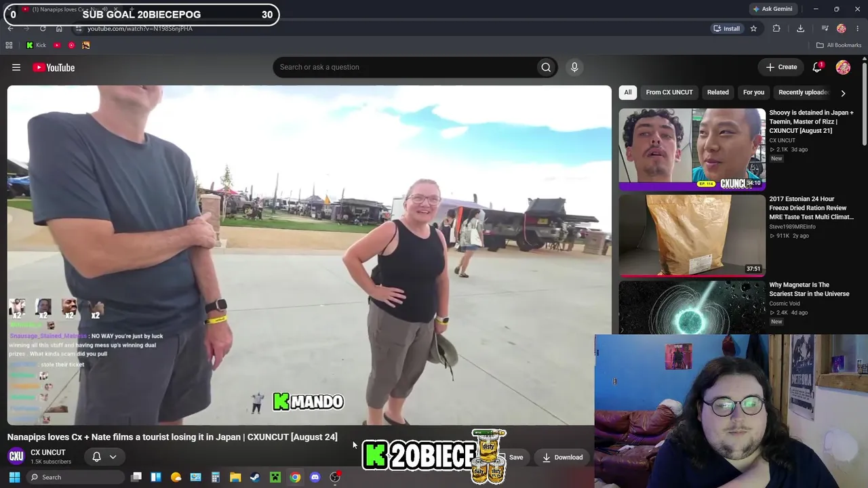This screenshot has width=868, height=488.
Task: Open "Why Magnetar Is The Scariest Star" title
Action: (x=809, y=289)
